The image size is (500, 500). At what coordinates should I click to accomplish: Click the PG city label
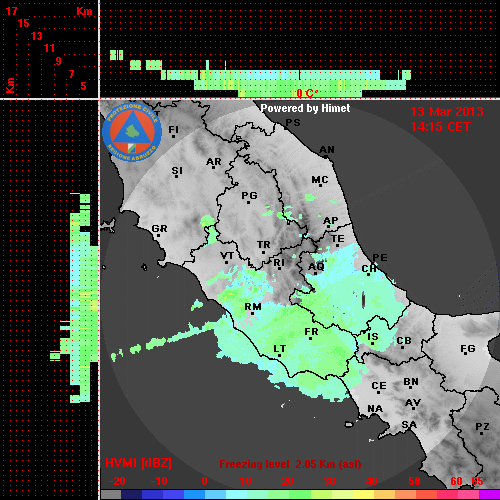249,195
